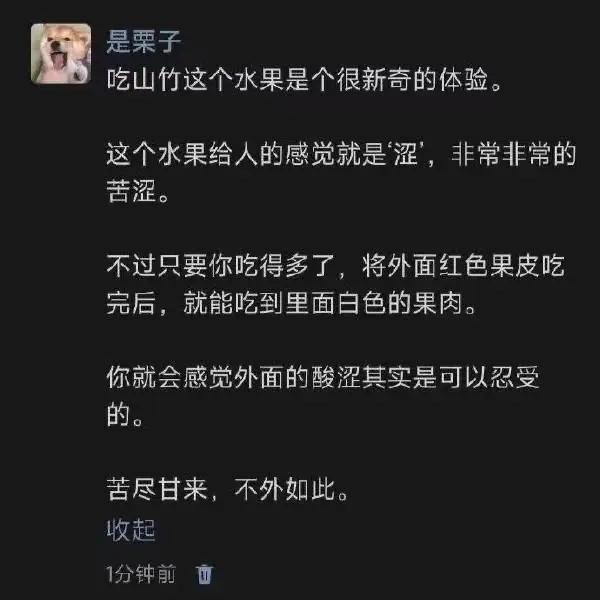Click the 1分钟前 timestamp
The width and height of the screenshot is (600, 600).
tap(141, 574)
